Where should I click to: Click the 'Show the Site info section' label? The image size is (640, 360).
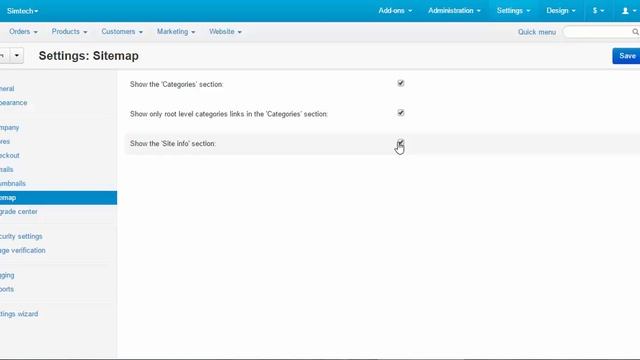173,144
